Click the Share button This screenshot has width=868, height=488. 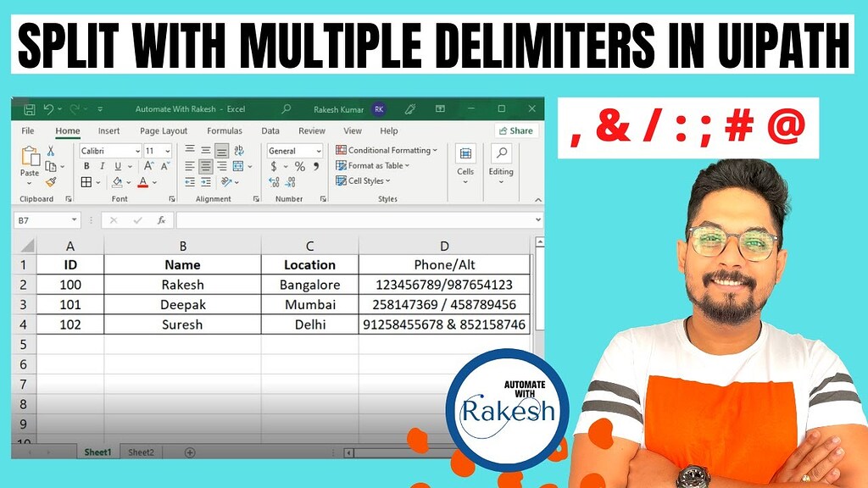click(x=515, y=130)
